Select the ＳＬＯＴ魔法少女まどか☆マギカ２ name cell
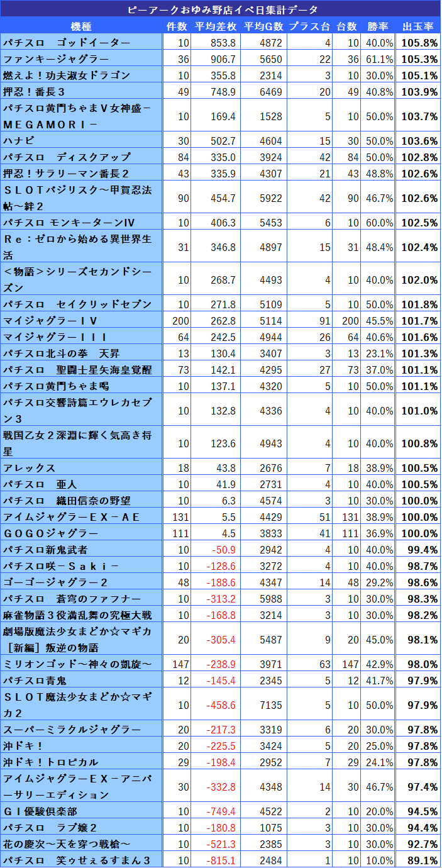Viewport: 442px width, 868px height. (x=81, y=704)
